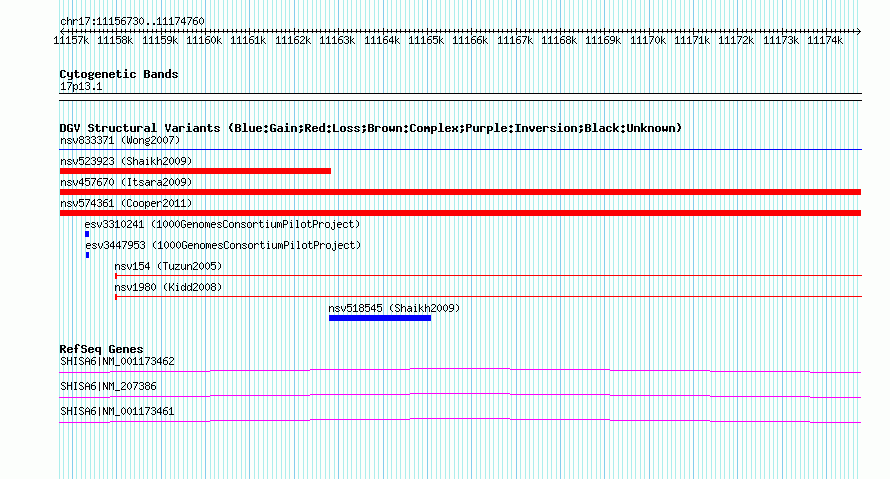Click the 11172k ruler tick label
Screen dimensions: 890x479
pyautogui.click(x=736, y=40)
